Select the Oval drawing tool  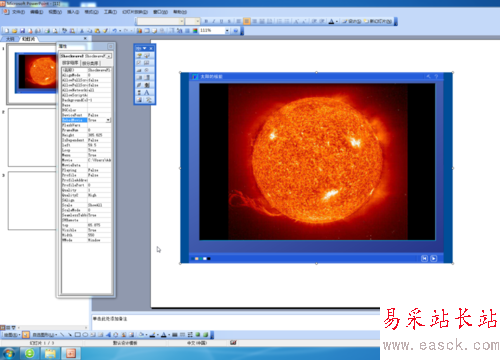click(85, 335)
